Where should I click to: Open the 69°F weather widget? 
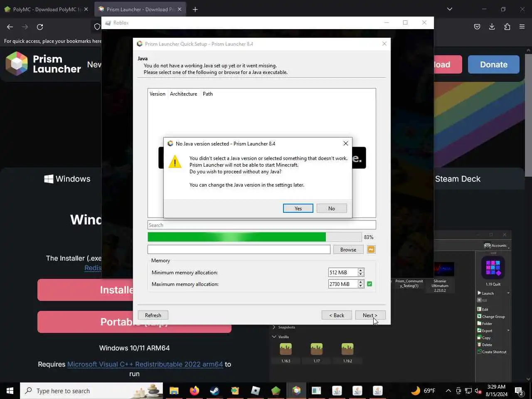coord(423,391)
